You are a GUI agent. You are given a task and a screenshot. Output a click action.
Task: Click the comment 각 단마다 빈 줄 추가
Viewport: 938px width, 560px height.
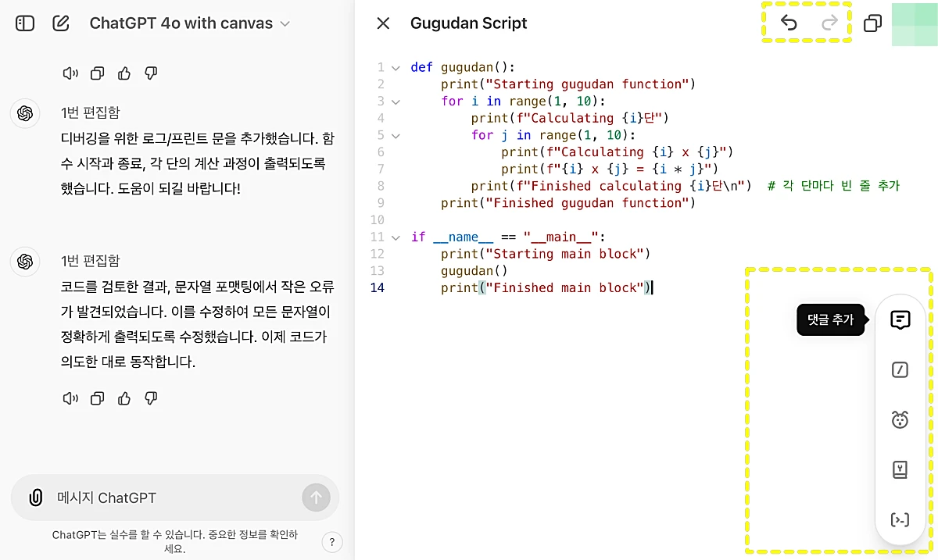pyautogui.click(x=833, y=186)
